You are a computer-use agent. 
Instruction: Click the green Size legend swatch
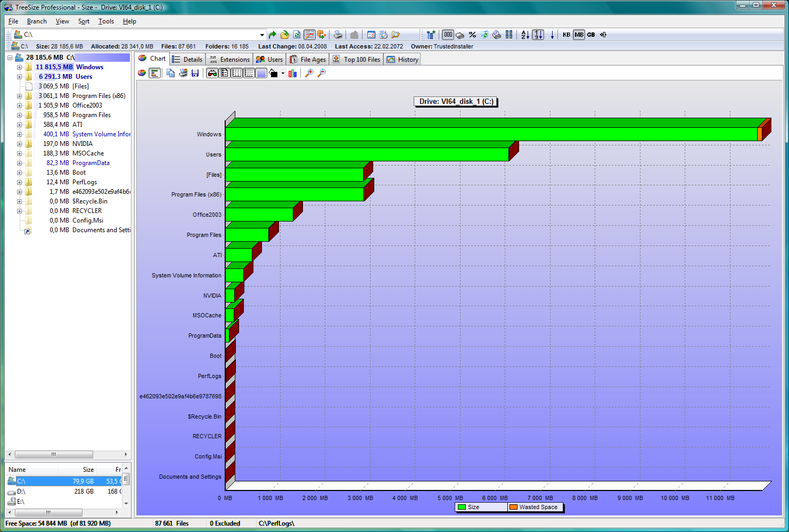pyautogui.click(x=462, y=507)
